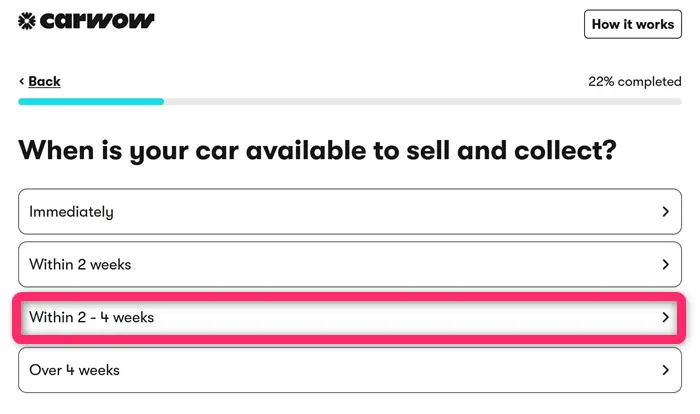Image resolution: width=700 pixels, height=414 pixels.
Task: Click the carwow wordmark text
Action: (97, 21)
